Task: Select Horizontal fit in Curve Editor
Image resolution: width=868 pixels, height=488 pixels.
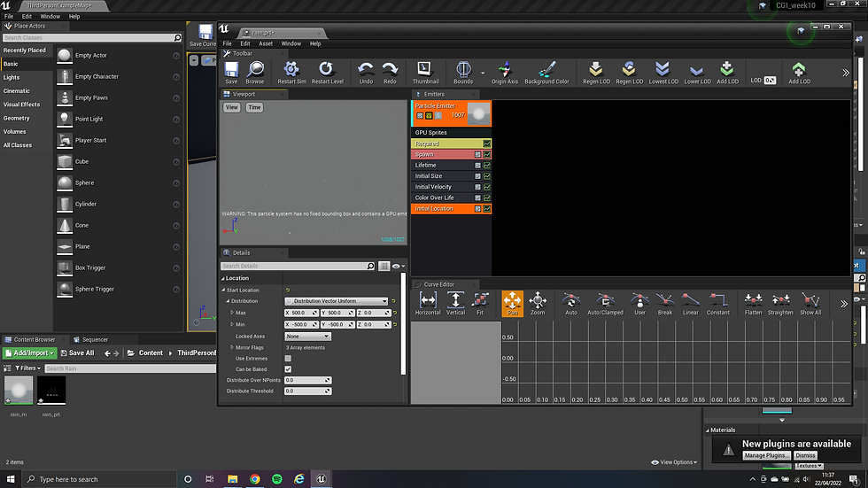Action: pyautogui.click(x=428, y=304)
